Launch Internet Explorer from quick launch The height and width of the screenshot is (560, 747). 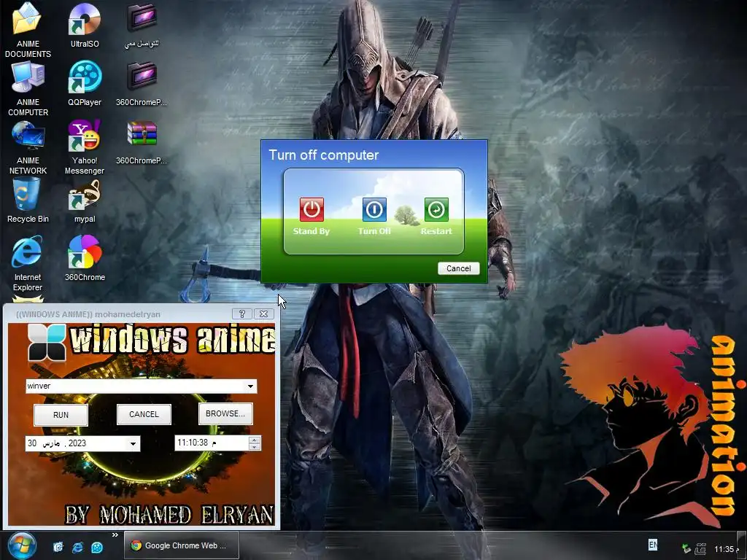click(x=77, y=547)
